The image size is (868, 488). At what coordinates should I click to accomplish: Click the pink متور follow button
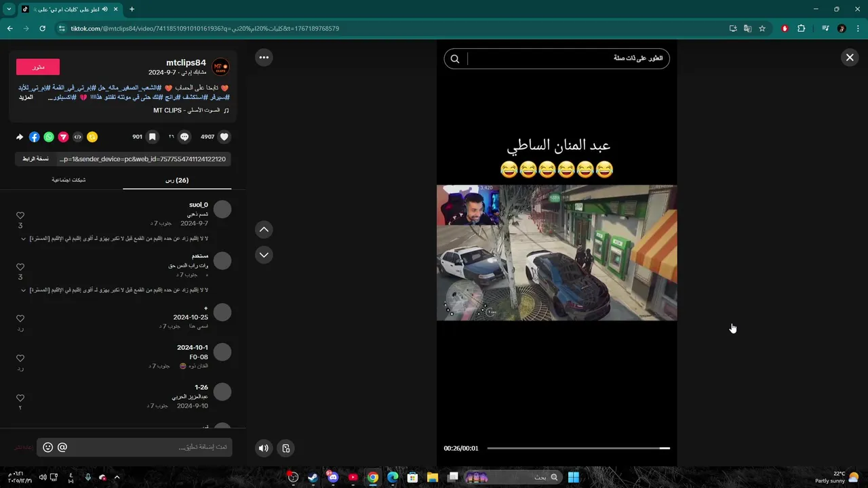click(38, 67)
